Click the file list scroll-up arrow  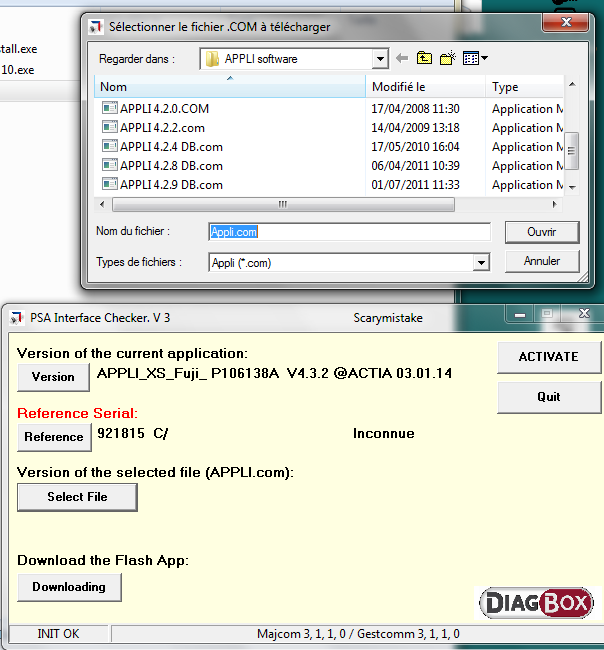(572, 84)
